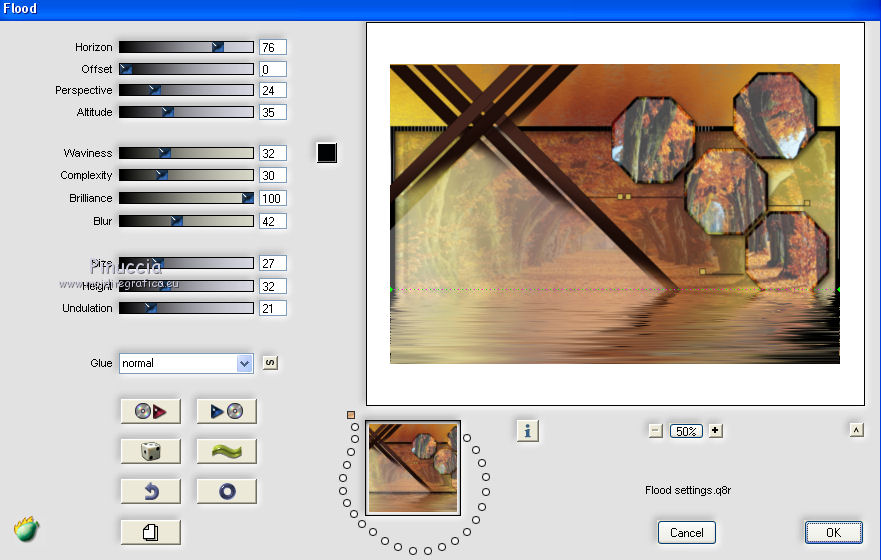Adjust the Complexity slider
881x560 pixels.
pos(186,175)
